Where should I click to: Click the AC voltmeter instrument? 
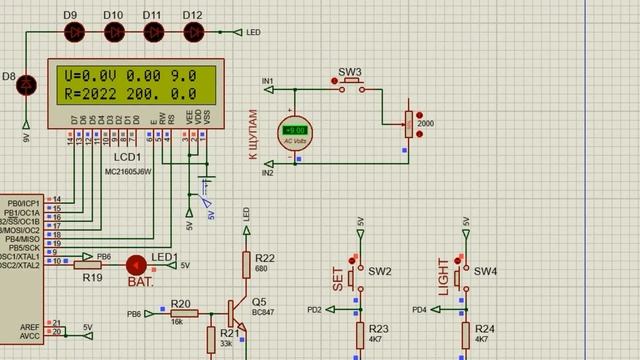(x=295, y=133)
